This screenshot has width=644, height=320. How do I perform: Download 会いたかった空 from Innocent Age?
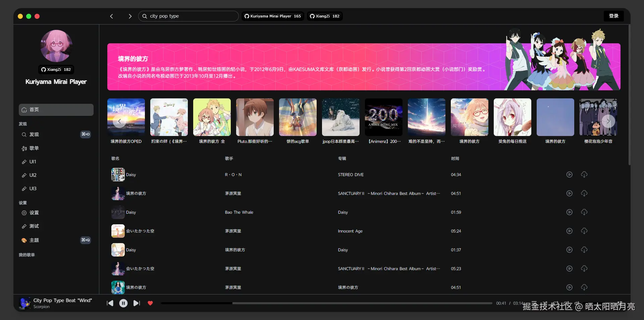tap(584, 231)
